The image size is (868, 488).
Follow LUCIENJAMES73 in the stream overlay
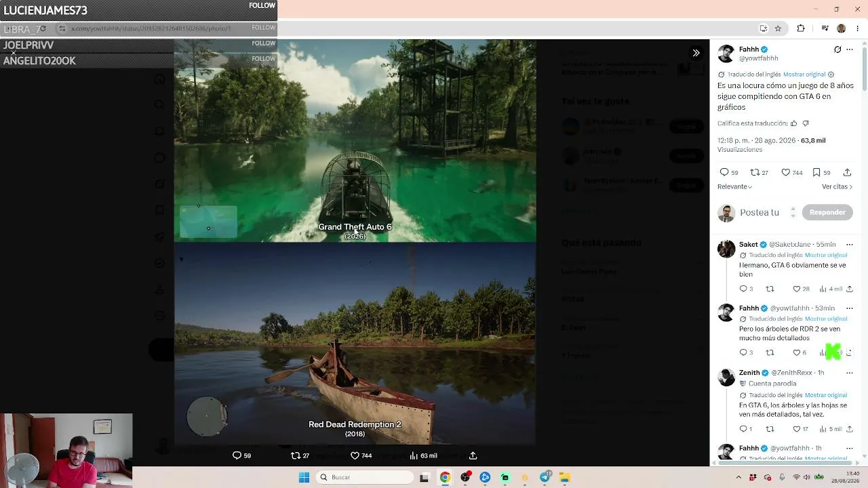click(x=262, y=5)
